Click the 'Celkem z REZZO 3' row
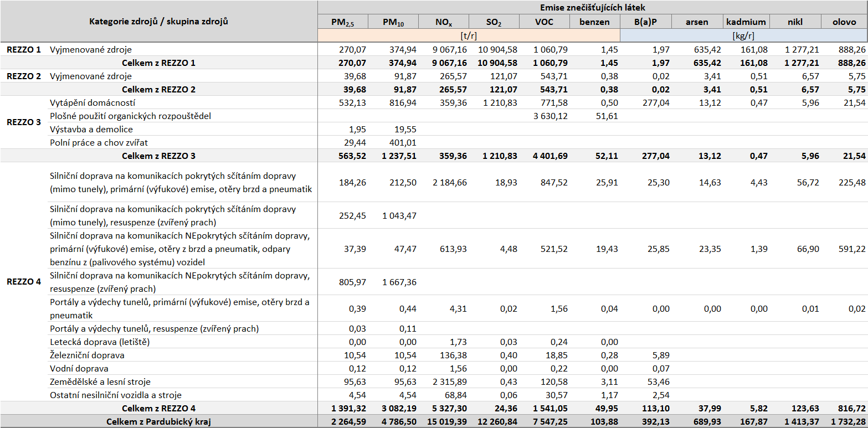 pos(434,156)
